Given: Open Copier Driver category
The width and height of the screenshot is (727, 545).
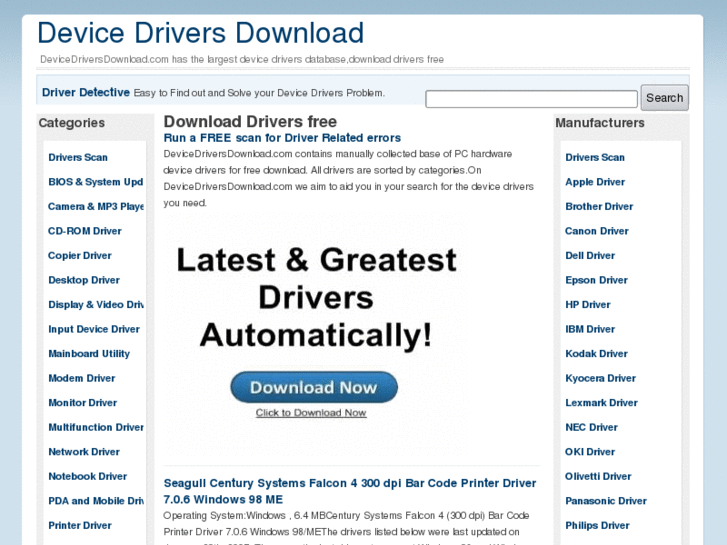Looking at the screenshot, I should click(80, 256).
